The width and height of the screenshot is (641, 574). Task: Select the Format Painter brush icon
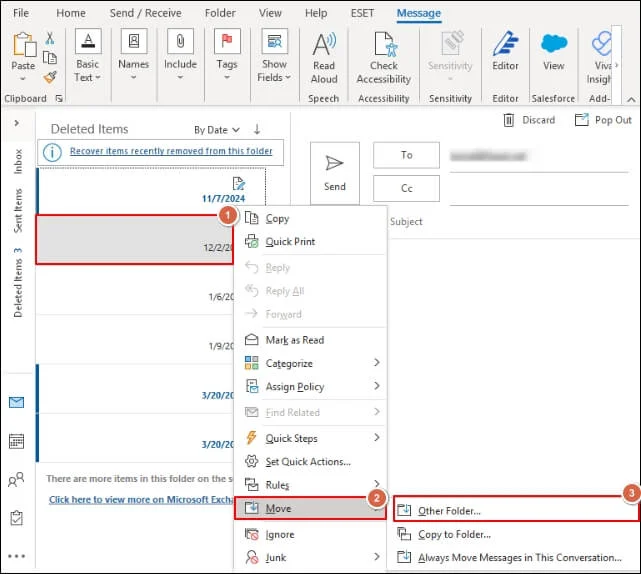(x=50, y=76)
